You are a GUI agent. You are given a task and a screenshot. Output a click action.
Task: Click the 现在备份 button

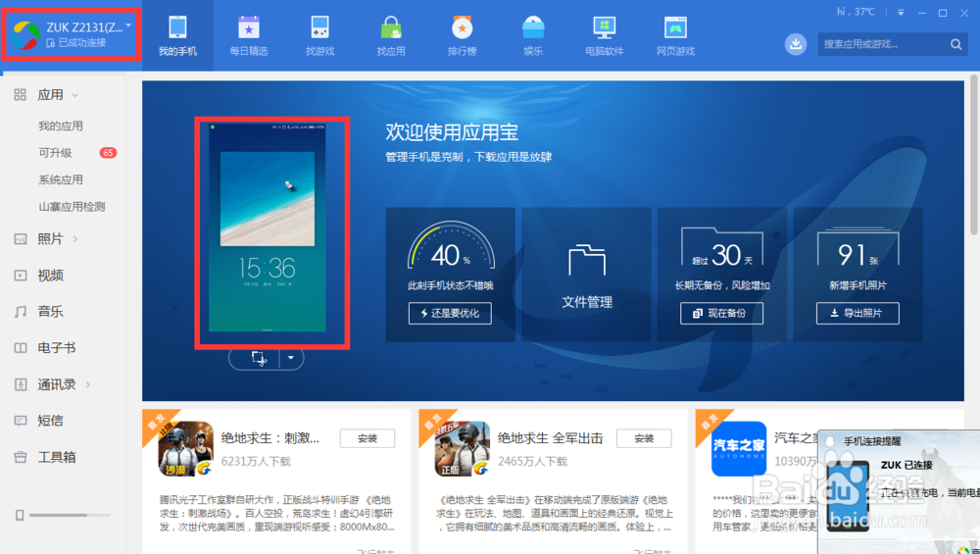(722, 313)
